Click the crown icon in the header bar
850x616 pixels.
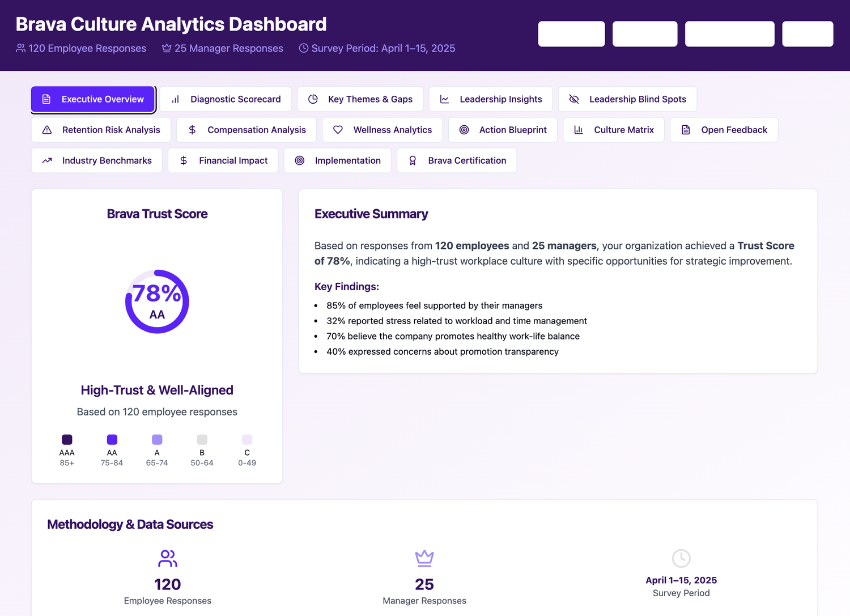pos(167,48)
